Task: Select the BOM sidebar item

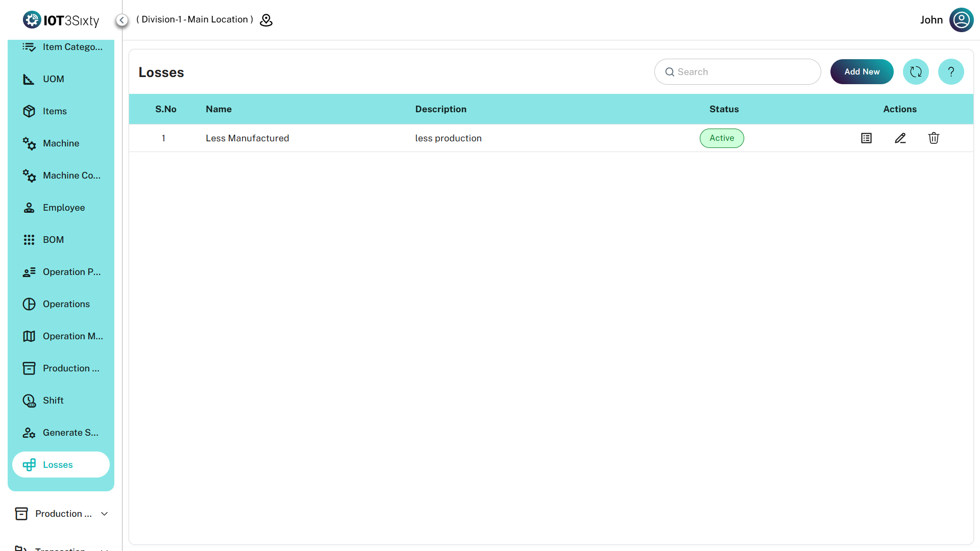Action: tap(53, 240)
